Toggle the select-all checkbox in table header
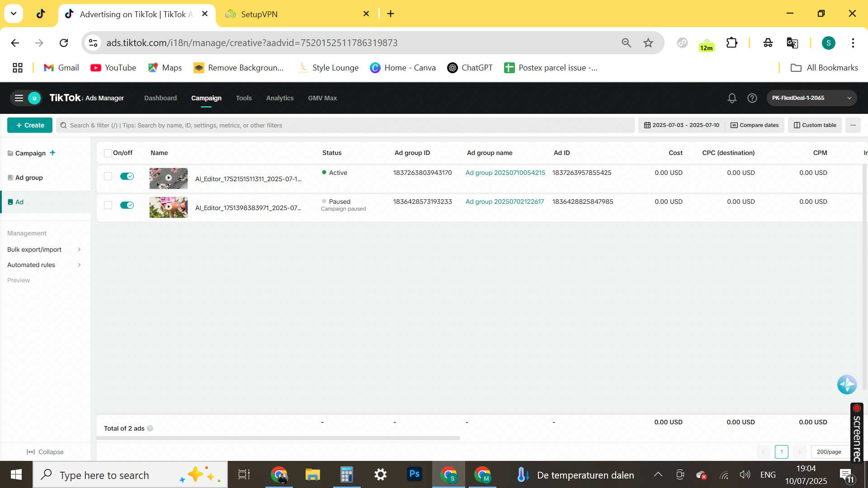This screenshot has height=488, width=868. [x=108, y=153]
